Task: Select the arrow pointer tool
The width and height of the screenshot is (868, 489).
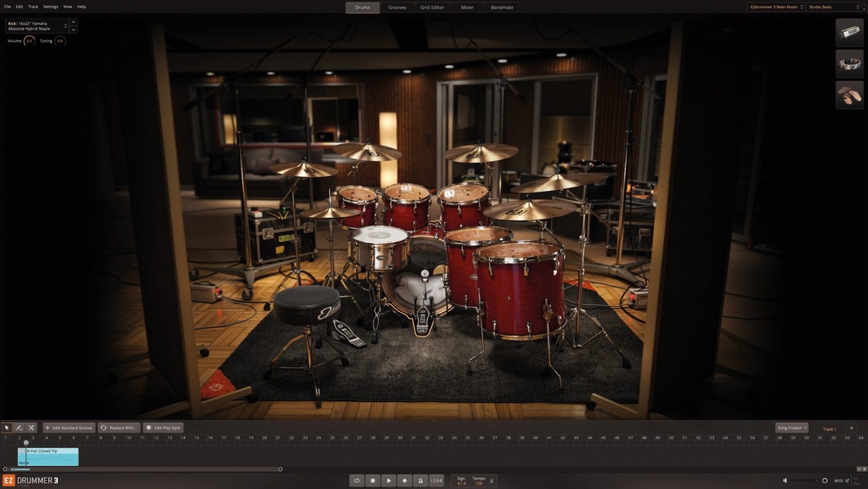Action: (x=7, y=428)
